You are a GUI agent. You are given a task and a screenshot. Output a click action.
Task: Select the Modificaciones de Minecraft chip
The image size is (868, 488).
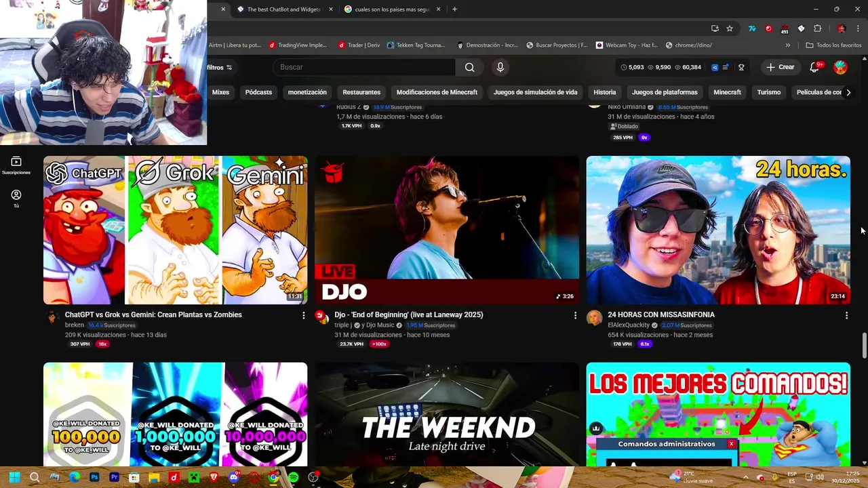437,92
